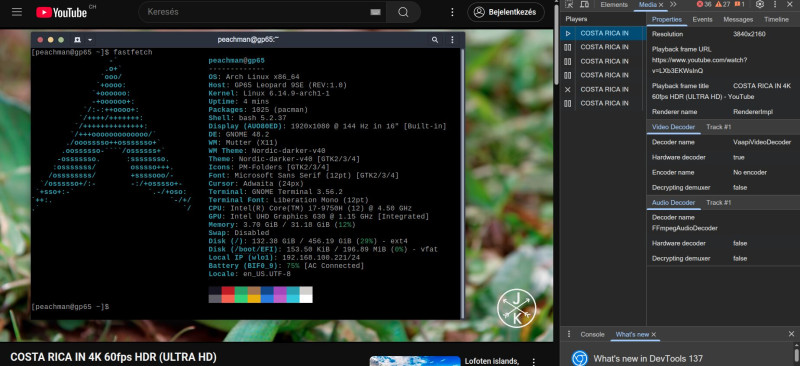Image resolution: width=800 pixels, height=366 pixels.
Task: Click the 27 warnings counter
Action: tap(722, 5)
